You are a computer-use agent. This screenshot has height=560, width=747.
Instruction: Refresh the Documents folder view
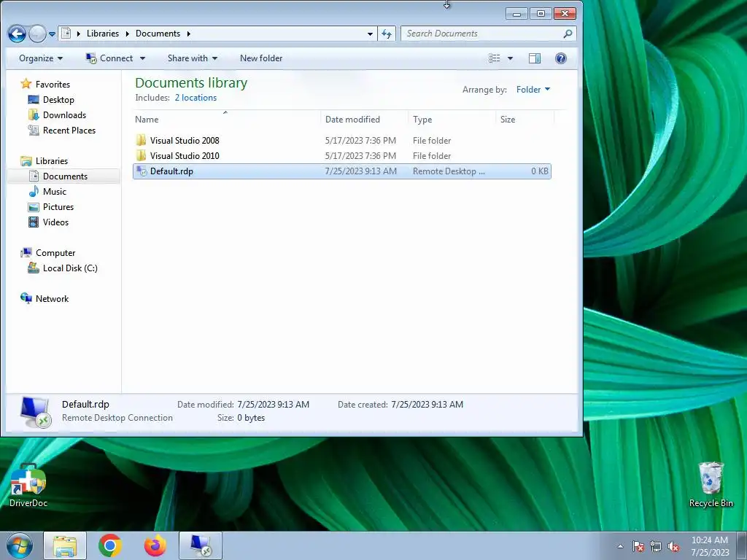point(387,34)
